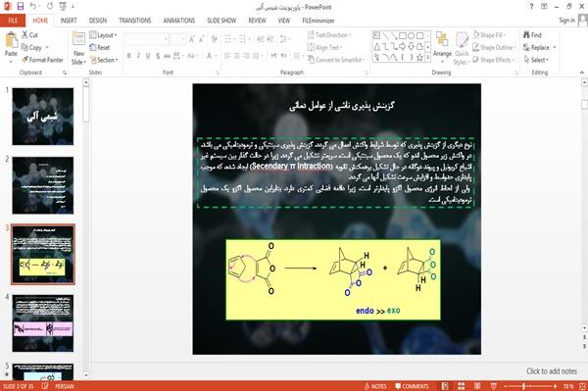Screen dimensions: 588x391
Task: Click the zoom percentage value
Action: click(567, 386)
